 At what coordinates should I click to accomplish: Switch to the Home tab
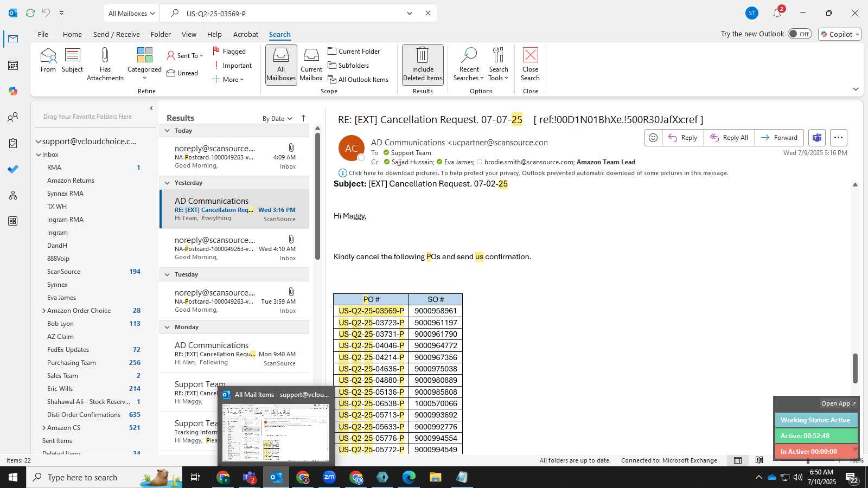tap(72, 34)
